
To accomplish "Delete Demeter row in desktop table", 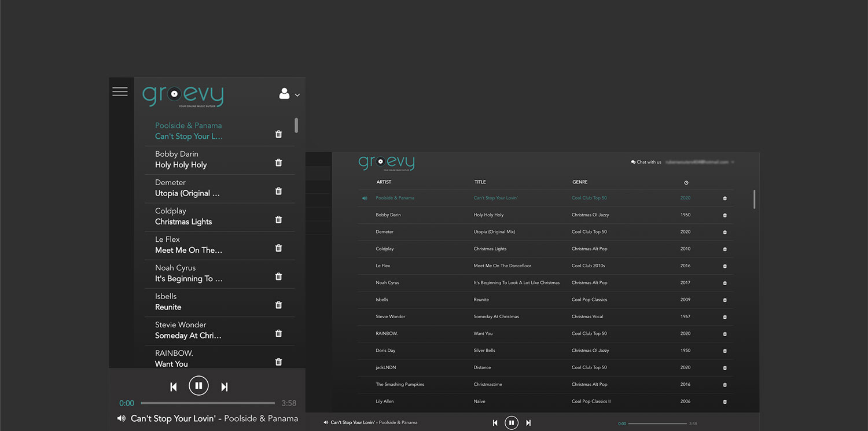I will (725, 232).
